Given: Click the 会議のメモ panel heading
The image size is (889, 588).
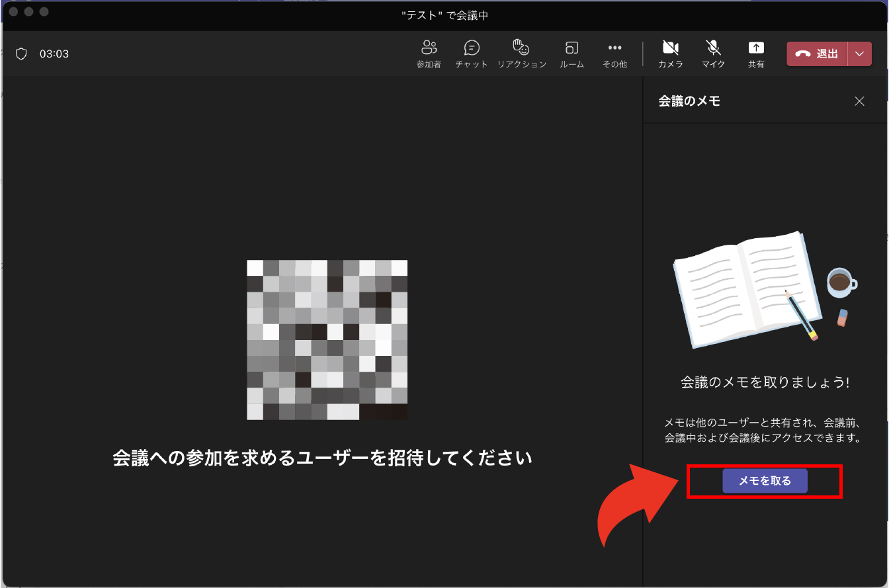Looking at the screenshot, I should click(689, 101).
